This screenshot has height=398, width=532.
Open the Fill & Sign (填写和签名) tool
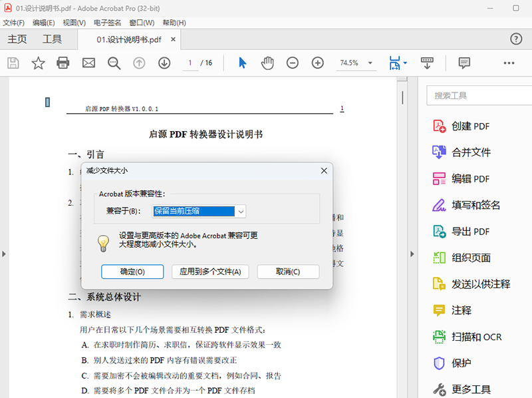tap(466, 205)
